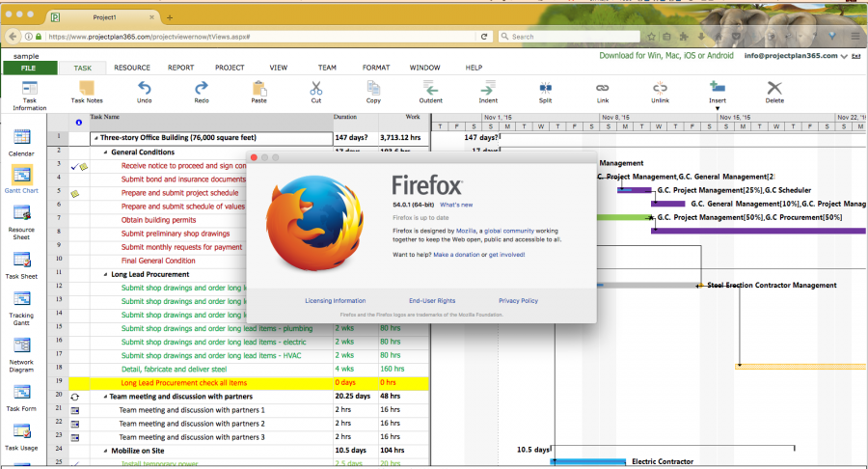Paste from clipboard in ribbon
Image resolution: width=868 pixels, height=469 pixels.
[258, 92]
